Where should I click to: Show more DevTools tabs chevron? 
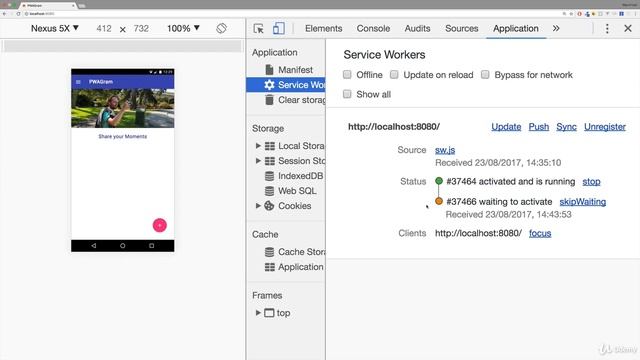(556, 29)
